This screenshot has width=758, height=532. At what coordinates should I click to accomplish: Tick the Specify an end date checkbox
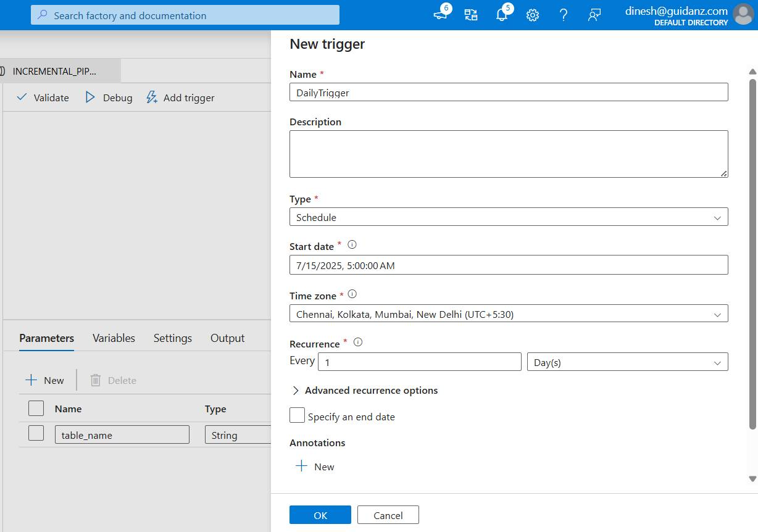click(298, 415)
